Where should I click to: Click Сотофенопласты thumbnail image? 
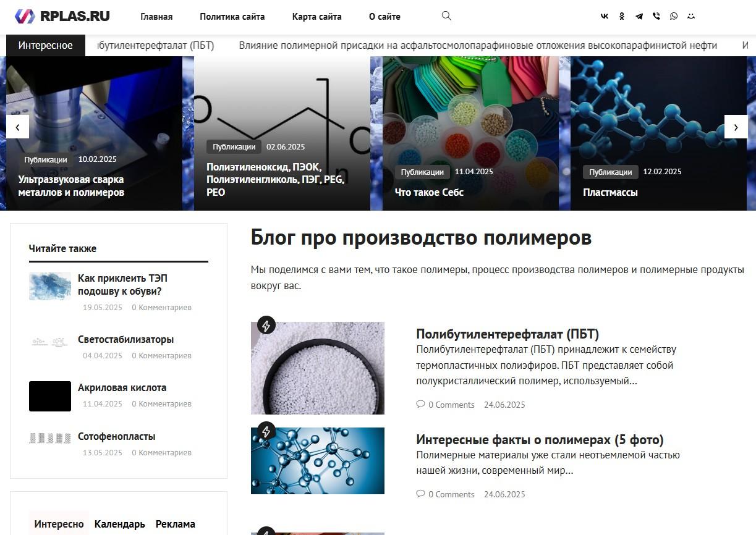50,438
